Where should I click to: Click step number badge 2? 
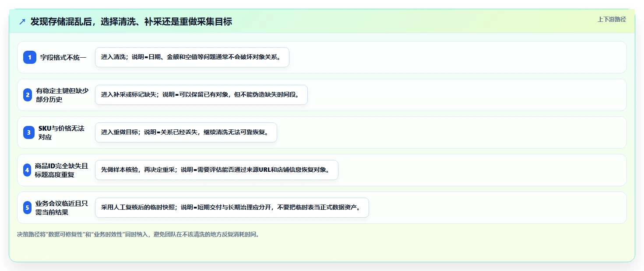[28, 95]
